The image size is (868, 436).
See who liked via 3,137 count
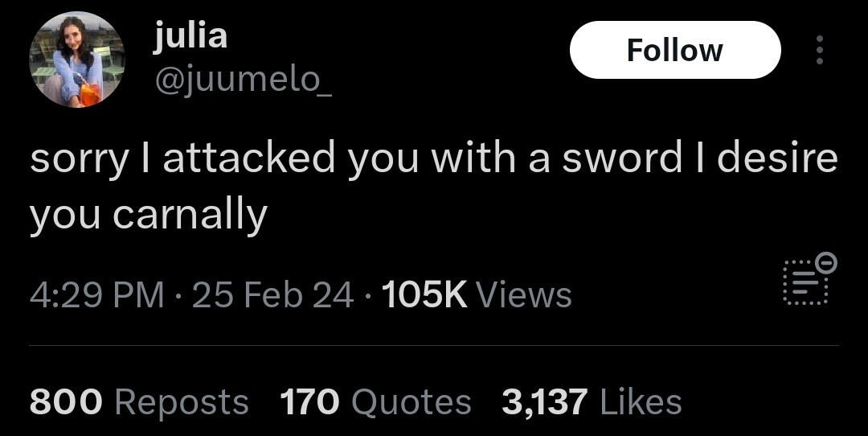(544, 401)
